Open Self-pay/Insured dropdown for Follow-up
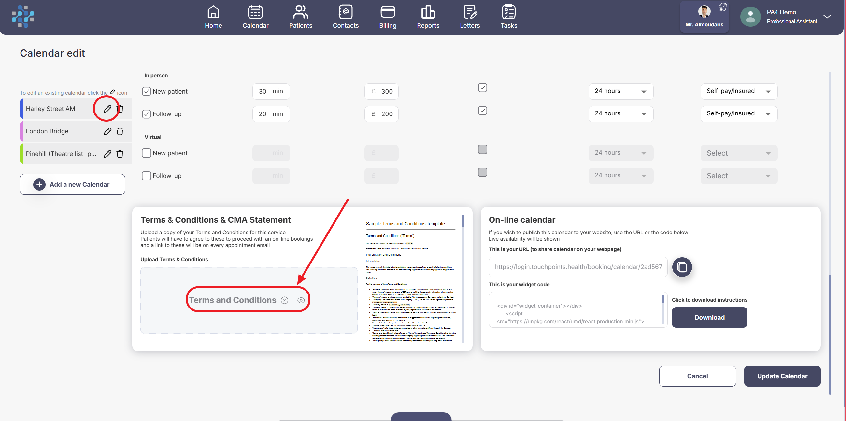The height and width of the screenshot is (421, 868). point(738,114)
